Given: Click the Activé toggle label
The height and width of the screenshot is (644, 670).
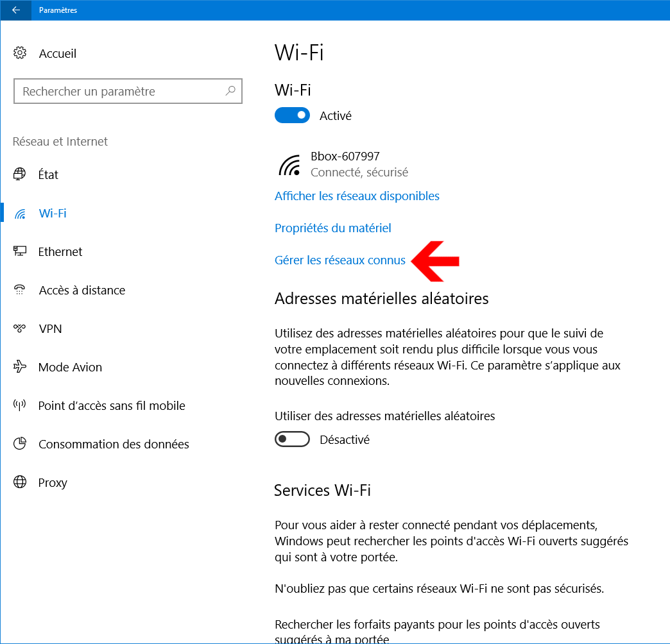Looking at the screenshot, I should (336, 115).
